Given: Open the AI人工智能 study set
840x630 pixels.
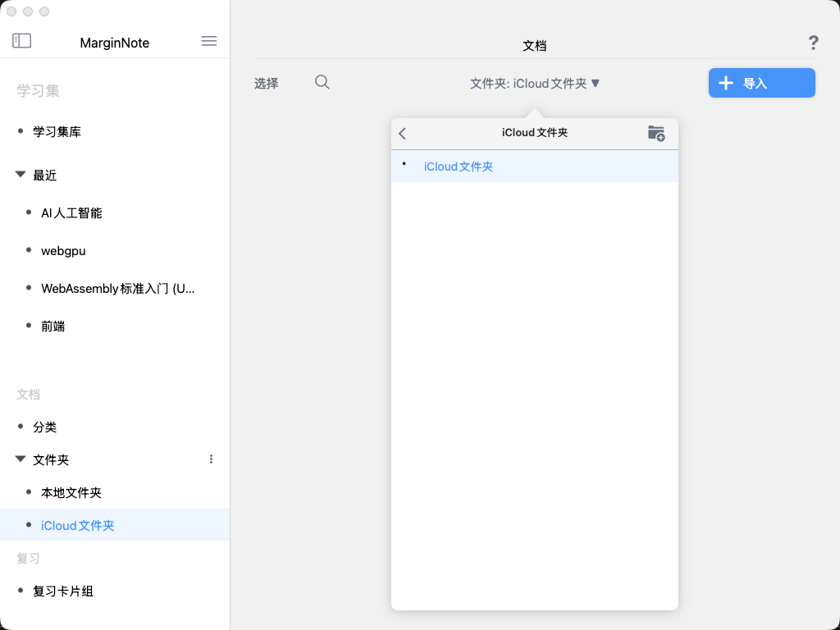Looking at the screenshot, I should click(72, 213).
